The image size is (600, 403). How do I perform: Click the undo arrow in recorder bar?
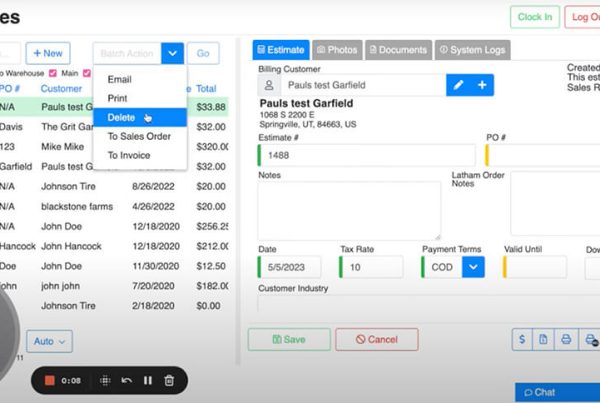(x=126, y=380)
